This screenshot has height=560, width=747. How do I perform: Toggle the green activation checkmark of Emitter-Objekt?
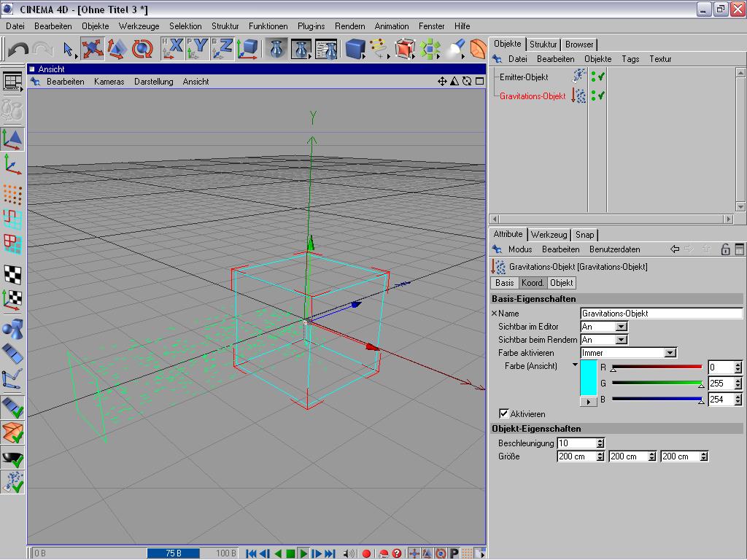point(603,76)
